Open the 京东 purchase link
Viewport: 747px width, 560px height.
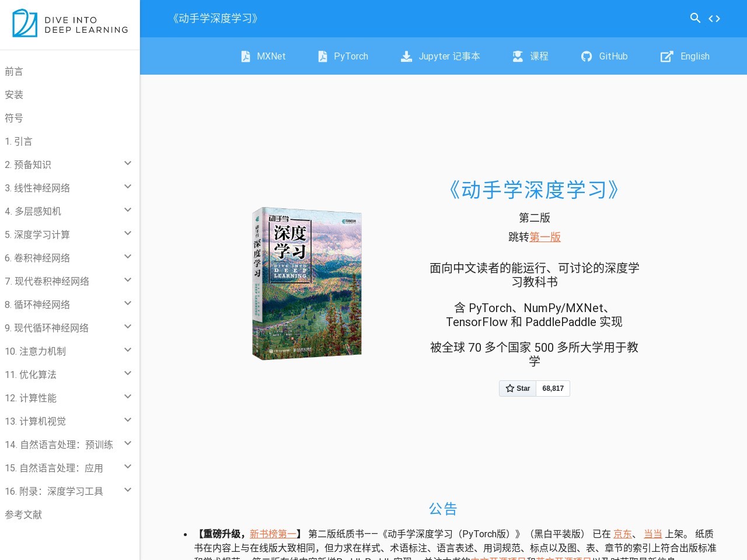[x=622, y=534]
